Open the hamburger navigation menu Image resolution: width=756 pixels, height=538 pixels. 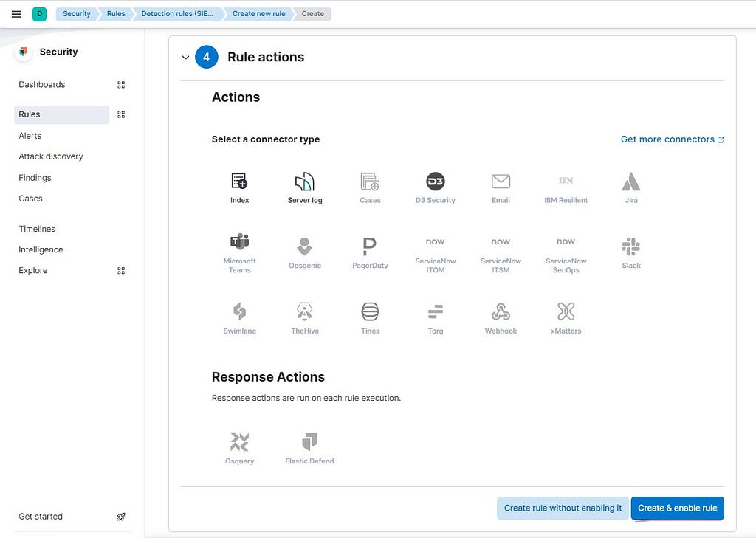[16, 14]
